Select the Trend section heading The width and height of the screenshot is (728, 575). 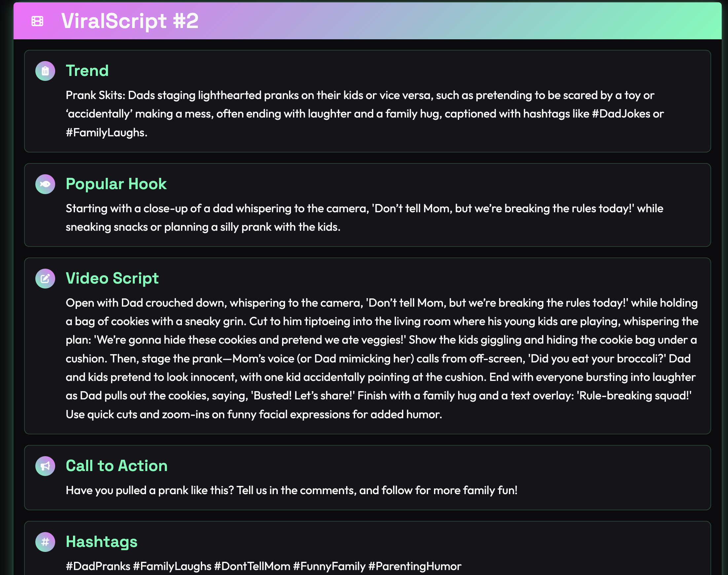click(x=87, y=71)
